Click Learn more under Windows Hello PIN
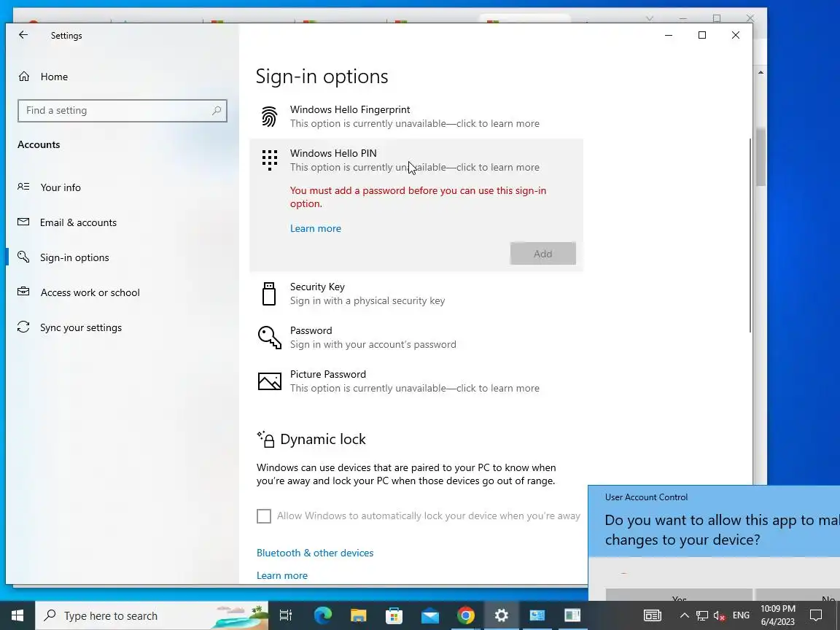 (316, 228)
